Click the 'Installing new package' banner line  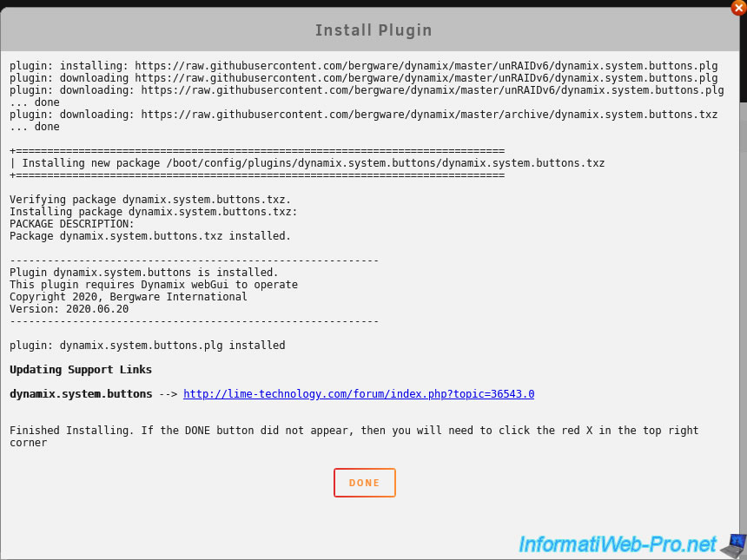point(307,163)
